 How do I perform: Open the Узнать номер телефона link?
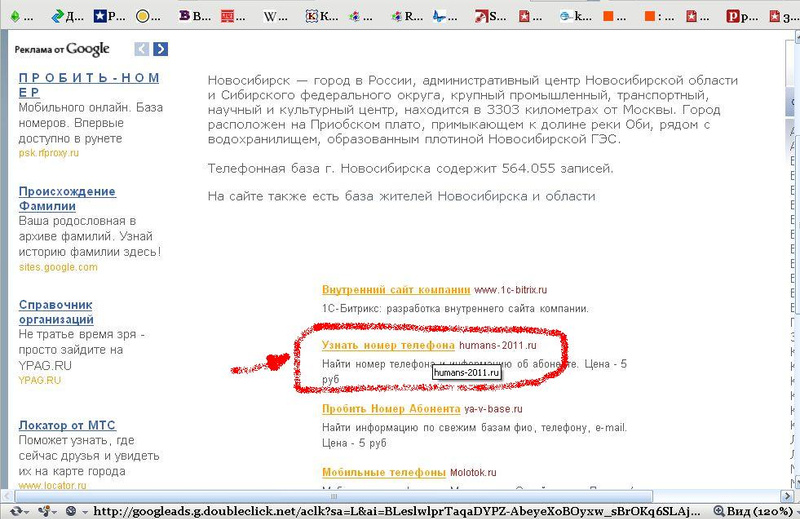click(x=388, y=345)
